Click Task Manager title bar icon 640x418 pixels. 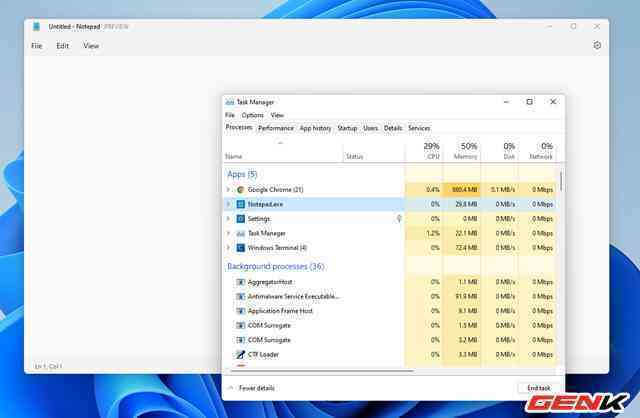[230, 102]
